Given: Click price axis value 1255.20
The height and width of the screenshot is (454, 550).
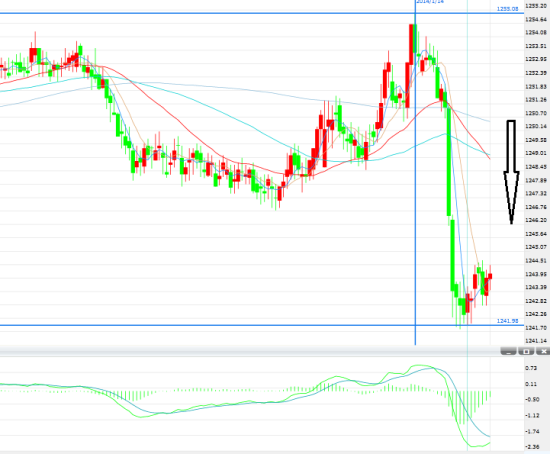Looking at the screenshot, I should pos(536,6).
